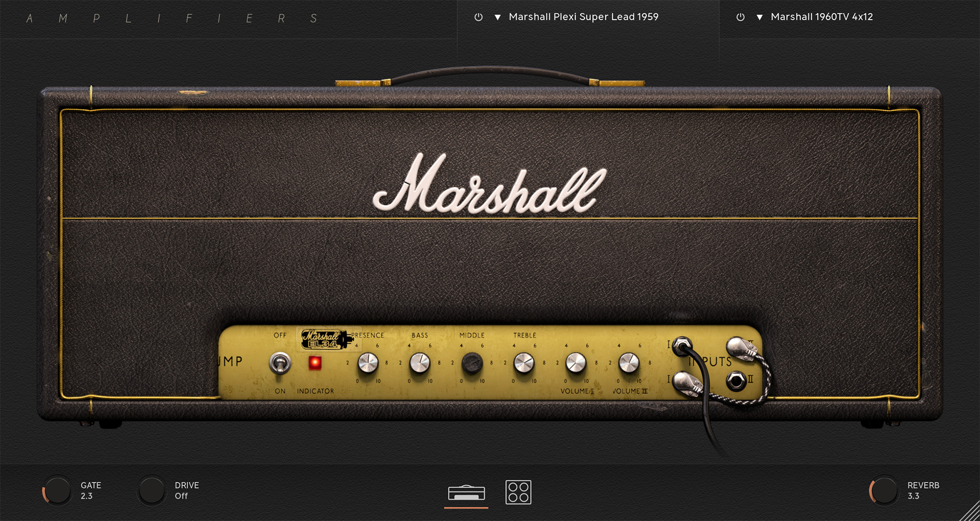Click the Marshall EL34 tube badge
The image size is (980, 521).
(x=324, y=339)
